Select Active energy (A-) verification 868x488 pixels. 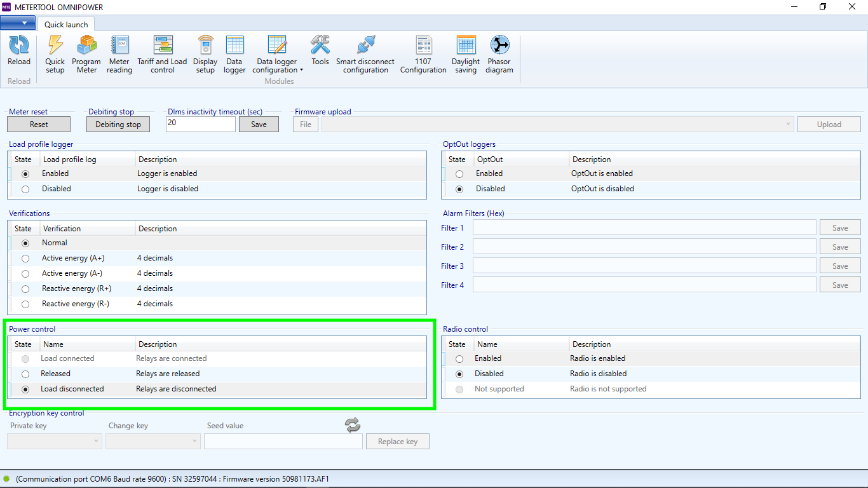[x=25, y=273]
